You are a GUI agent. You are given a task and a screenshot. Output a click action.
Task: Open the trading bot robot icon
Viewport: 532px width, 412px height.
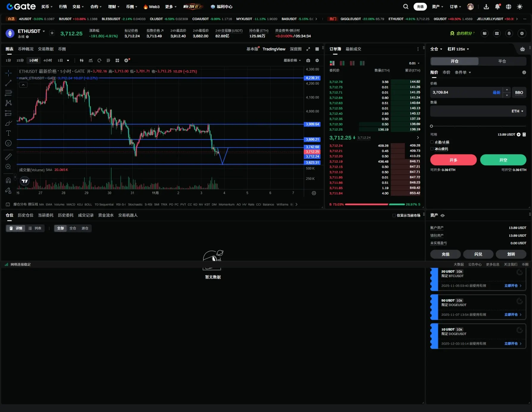[x=522, y=49]
